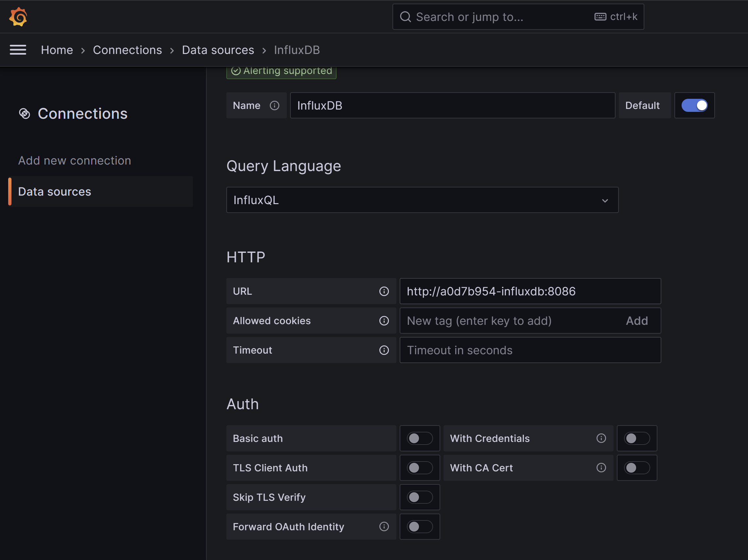Image resolution: width=748 pixels, height=560 pixels.
Task: Show info tooltip for Name field
Action: [x=275, y=106]
